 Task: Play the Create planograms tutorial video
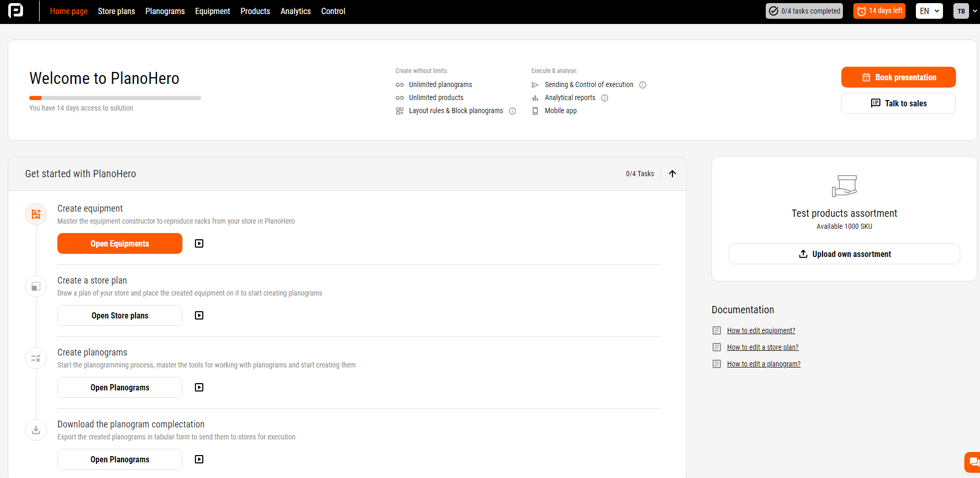pos(199,387)
